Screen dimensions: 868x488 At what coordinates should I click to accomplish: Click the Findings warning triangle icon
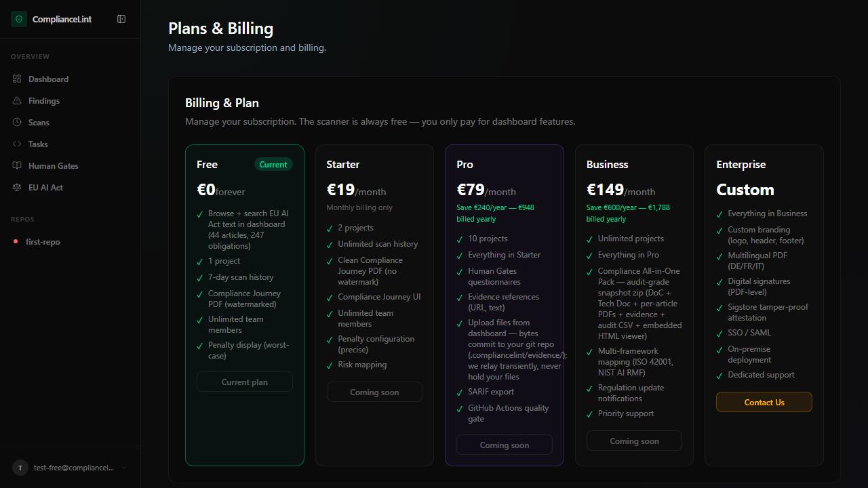point(17,101)
